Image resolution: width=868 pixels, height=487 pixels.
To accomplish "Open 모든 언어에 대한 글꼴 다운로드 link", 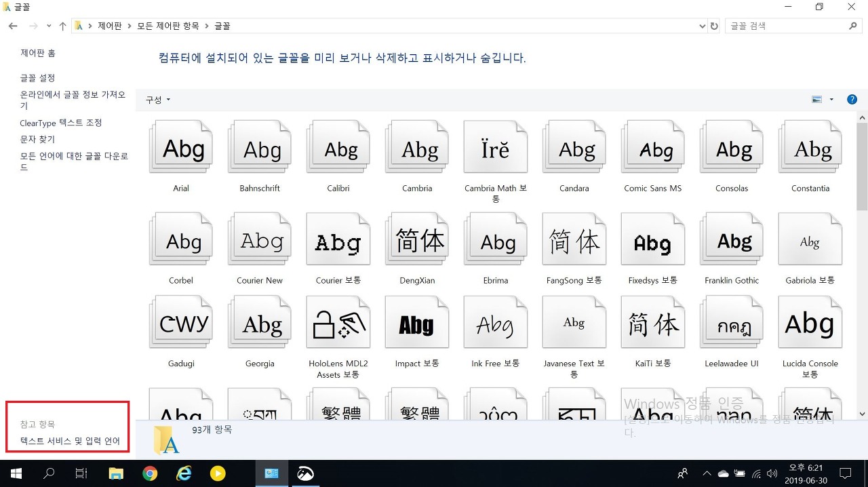I will click(x=74, y=161).
